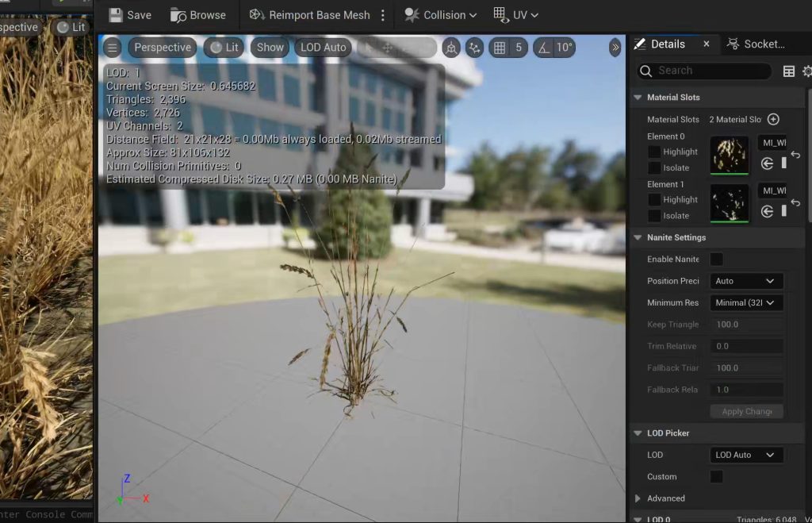This screenshot has height=523, width=812.
Task: Open the Show menu in viewport
Action: tap(270, 48)
